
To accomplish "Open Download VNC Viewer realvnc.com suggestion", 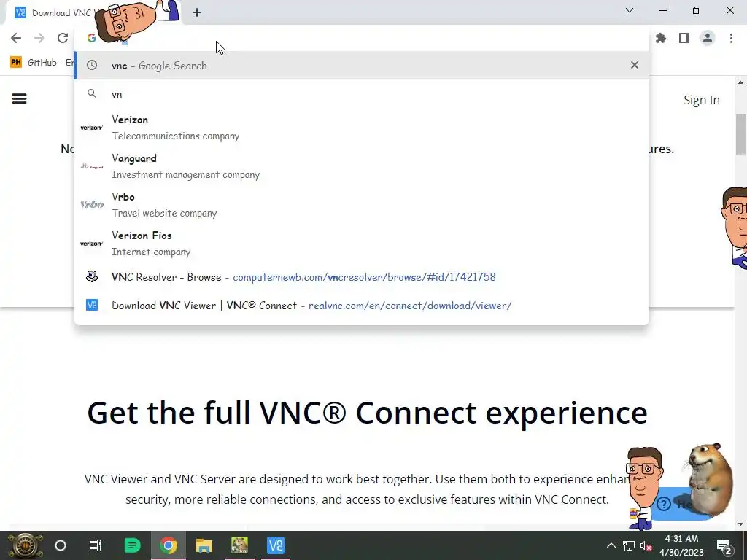I will [362, 306].
